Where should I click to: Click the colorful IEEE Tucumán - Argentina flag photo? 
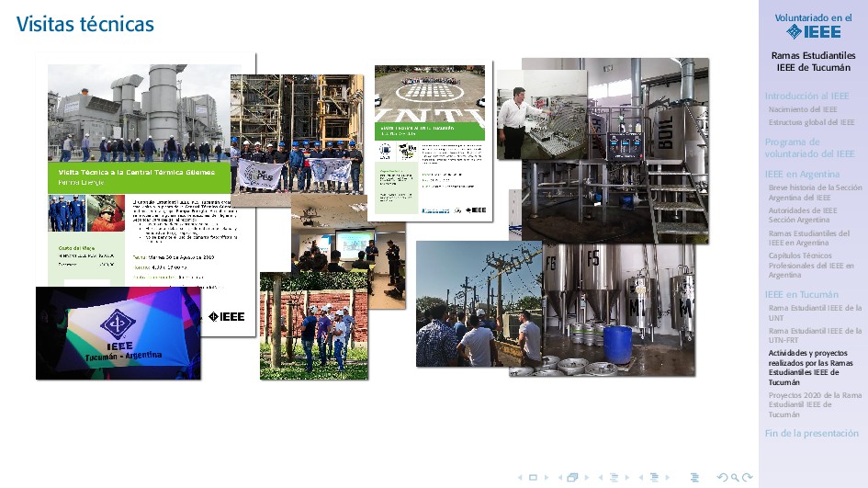(118, 333)
